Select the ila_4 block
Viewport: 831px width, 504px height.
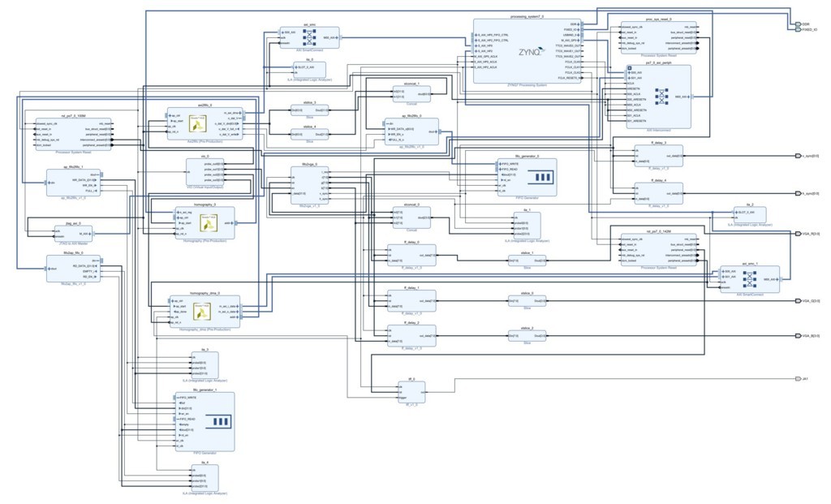[205, 479]
